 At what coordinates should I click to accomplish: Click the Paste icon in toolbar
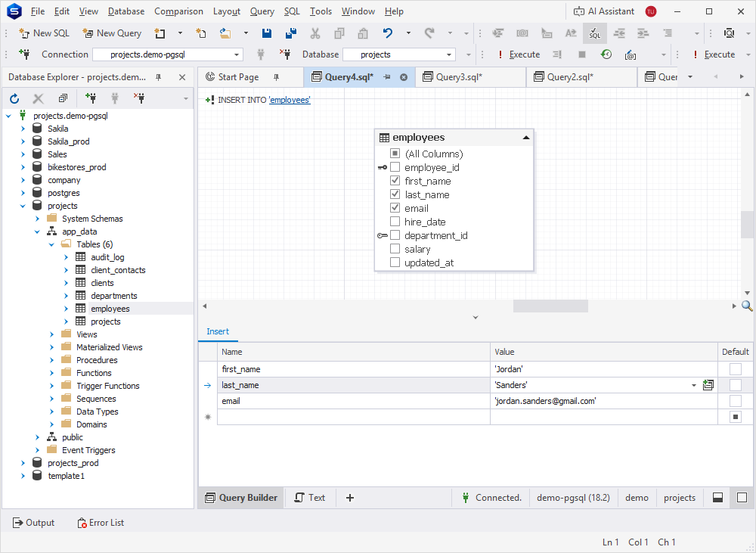pyautogui.click(x=363, y=33)
